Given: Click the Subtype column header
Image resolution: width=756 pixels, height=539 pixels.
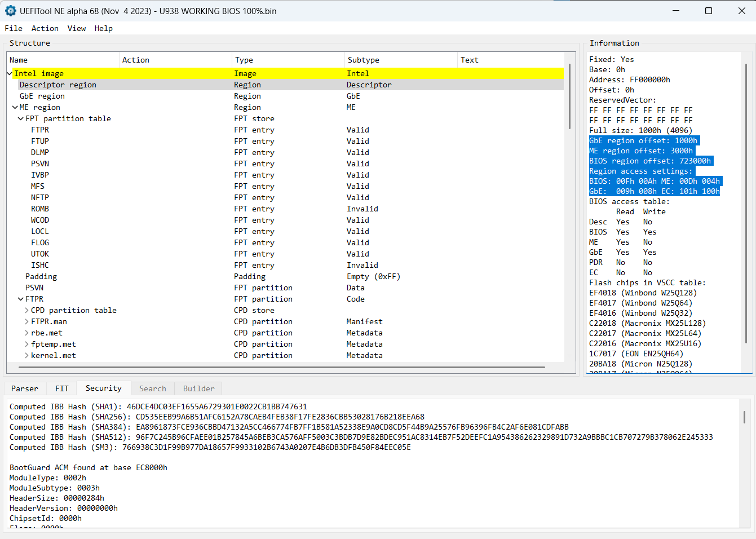Looking at the screenshot, I should (x=401, y=60).
